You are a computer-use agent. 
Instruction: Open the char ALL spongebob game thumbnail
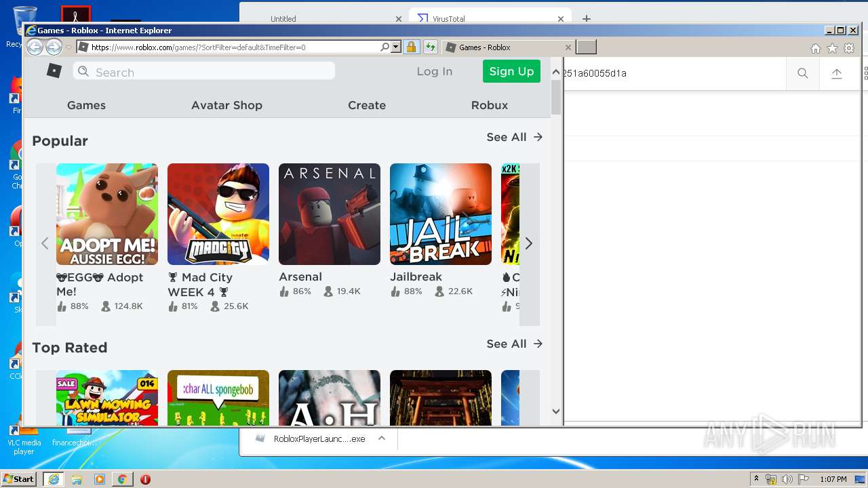pyautogui.click(x=218, y=398)
